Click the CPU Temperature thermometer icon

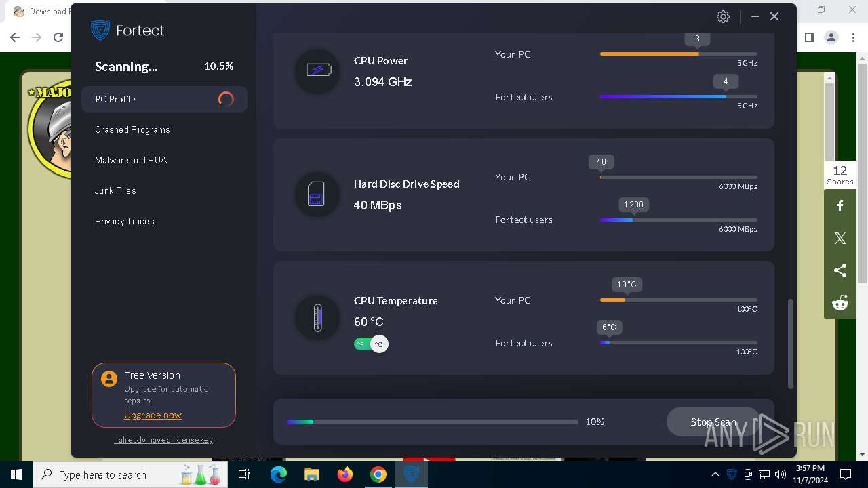click(317, 317)
